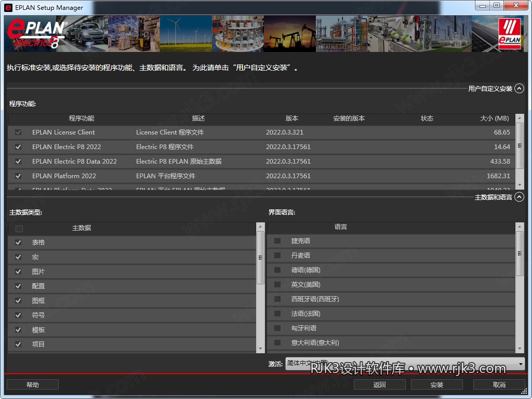Minimize the EPLAN Setup Manager window
Image resolution: width=532 pixels, height=399 pixels.
(x=483, y=5)
